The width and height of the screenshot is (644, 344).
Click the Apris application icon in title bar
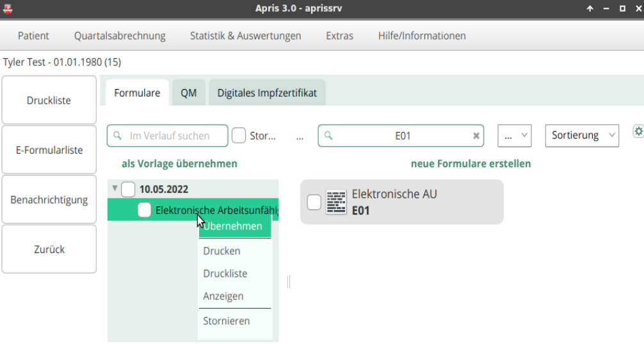point(8,8)
